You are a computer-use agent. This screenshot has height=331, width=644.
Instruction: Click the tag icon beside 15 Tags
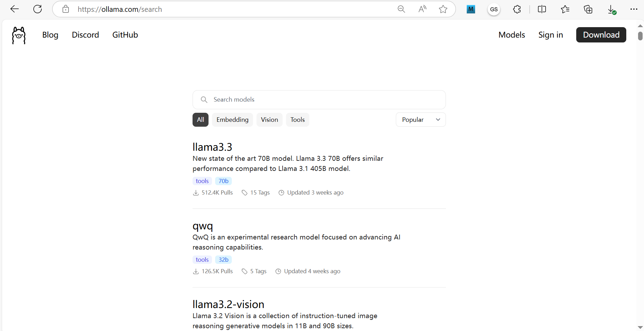[245, 192]
